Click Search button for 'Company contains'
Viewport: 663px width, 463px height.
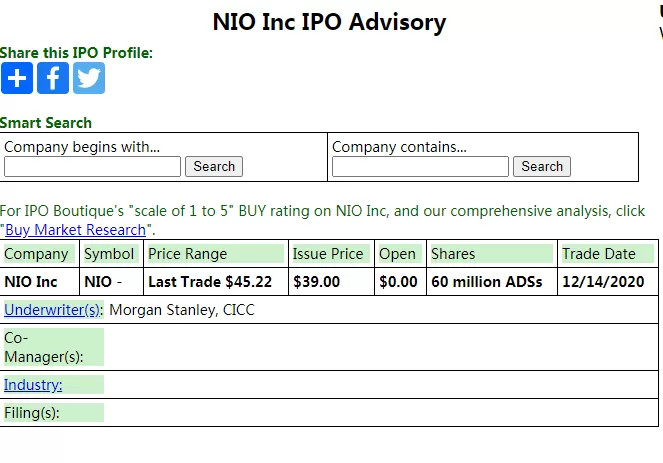[x=542, y=167]
